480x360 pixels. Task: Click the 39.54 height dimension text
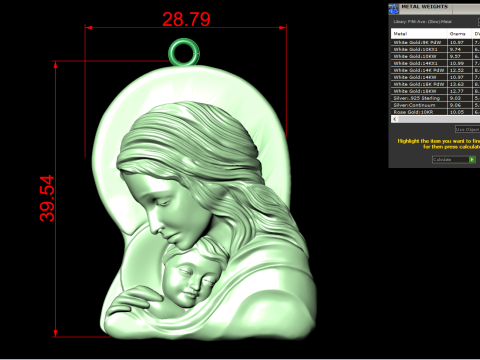(x=47, y=198)
